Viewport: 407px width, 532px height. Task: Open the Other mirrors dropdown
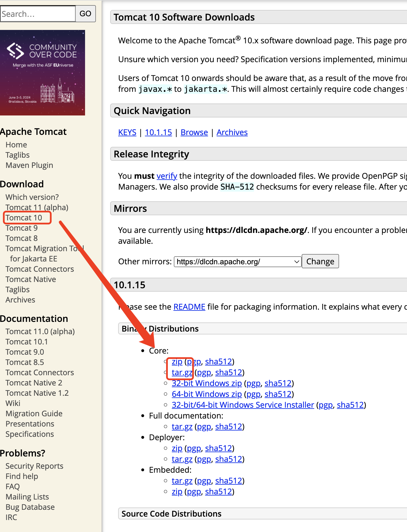[237, 262]
